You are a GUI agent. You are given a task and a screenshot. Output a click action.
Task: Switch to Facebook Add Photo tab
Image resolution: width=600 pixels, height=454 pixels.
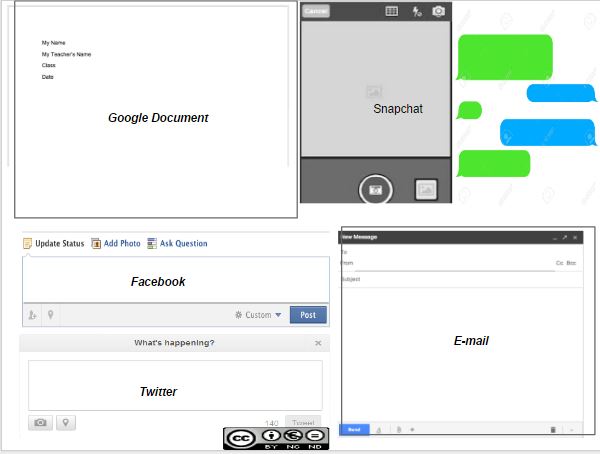pos(116,243)
